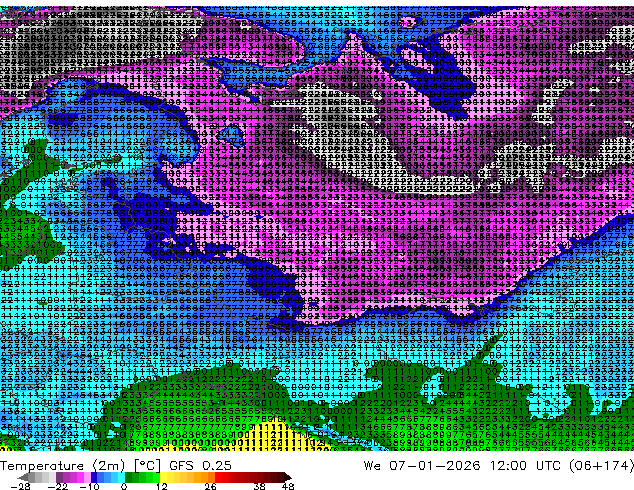This screenshot has width=634, height=490.
Task: Click the forecast date 'We 07-01-2026'
Action: coord(422,466)
